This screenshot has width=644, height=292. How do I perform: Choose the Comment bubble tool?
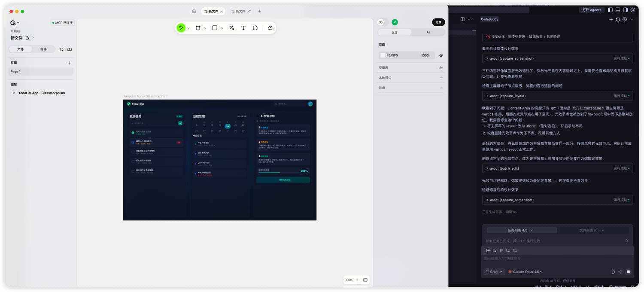click(255, 28)
